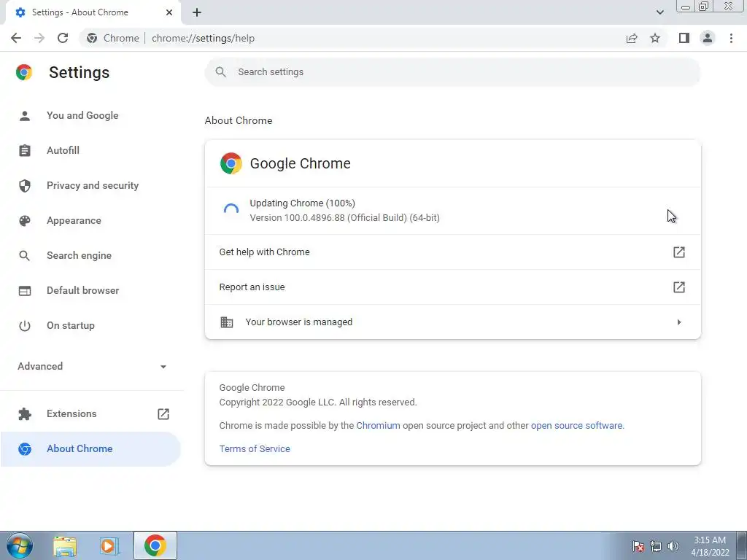The height and width of the screenshot is (560, 747).
Task: Open Extensions in a new tab
Action: (x=90, y=414)
